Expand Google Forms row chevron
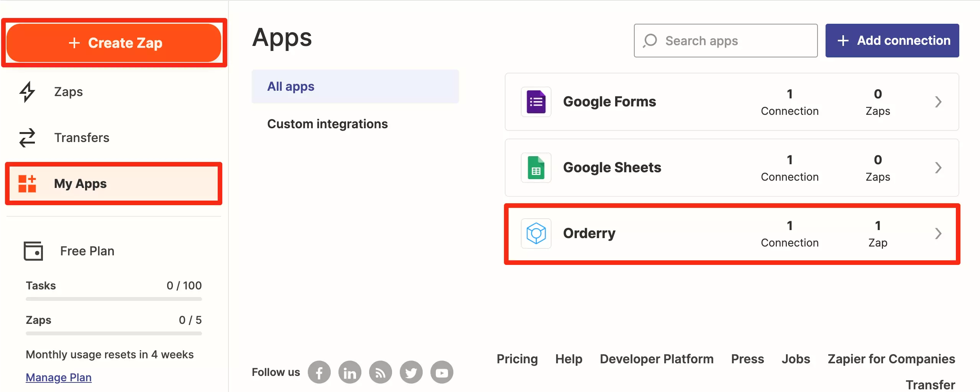 pyautogui.click(x=938, y=102)
